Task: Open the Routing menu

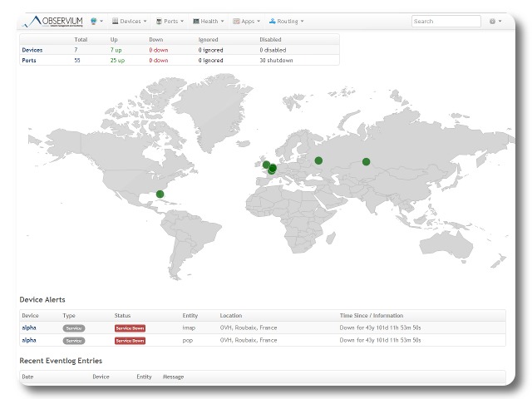Action: tap(286, 21)
